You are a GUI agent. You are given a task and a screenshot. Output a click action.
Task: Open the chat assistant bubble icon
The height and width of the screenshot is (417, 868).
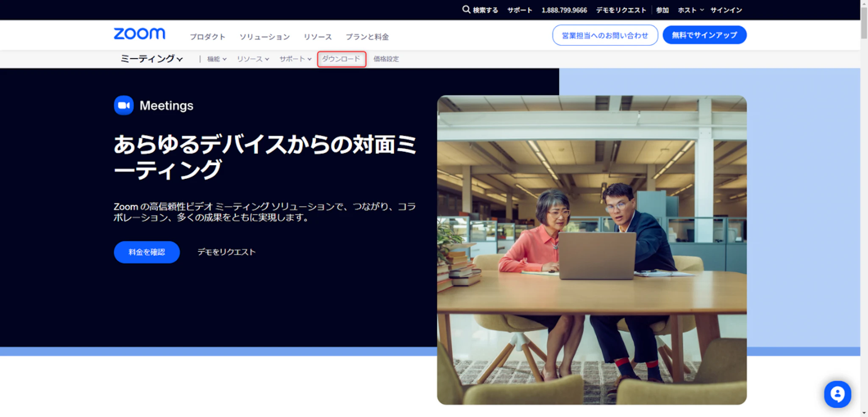837,394
